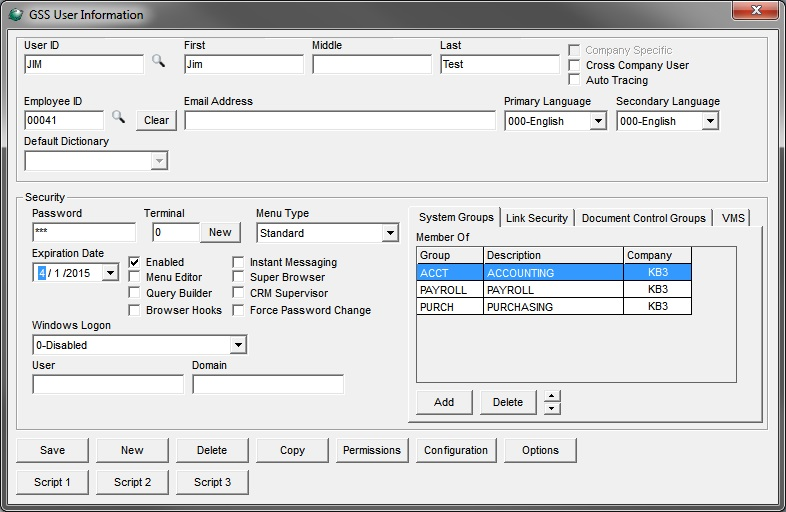Click the month in Expiration Date field
The height and width of the screenshot is (512, 786).
(42, 273)
